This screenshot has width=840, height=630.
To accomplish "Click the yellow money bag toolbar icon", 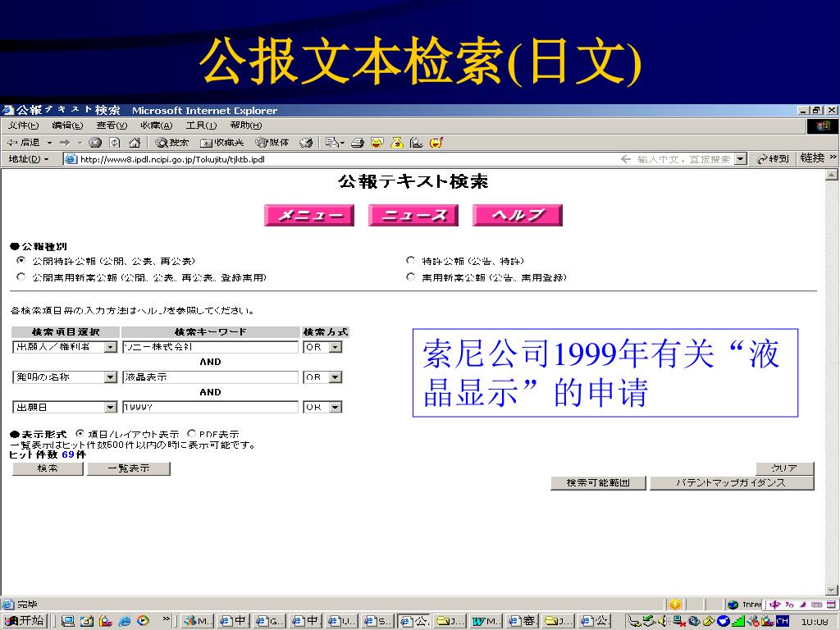I will click(397, 143).
